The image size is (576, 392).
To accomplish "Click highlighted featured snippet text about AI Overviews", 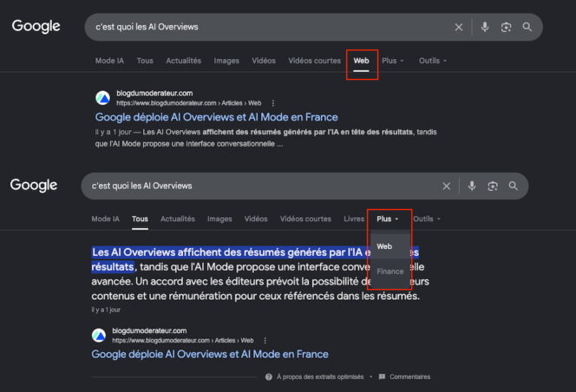I will coord(231,259).
